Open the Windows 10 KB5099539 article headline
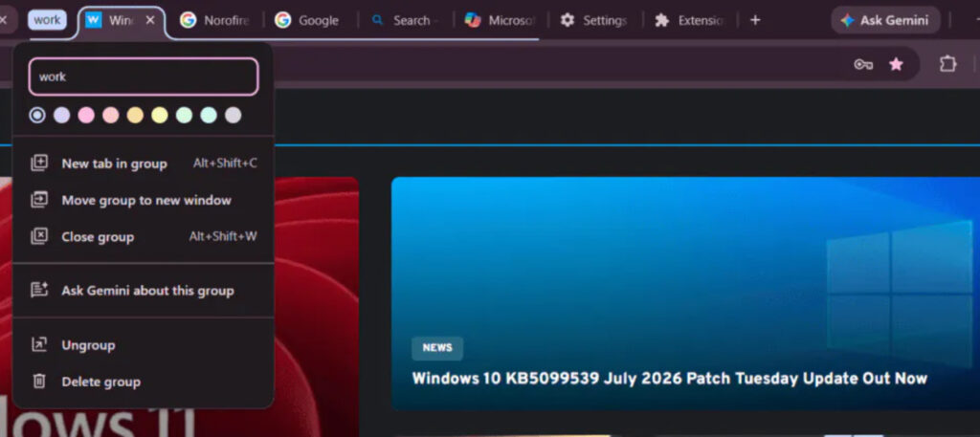This screenshot has height=437, width=980. (x=669, y=379)
